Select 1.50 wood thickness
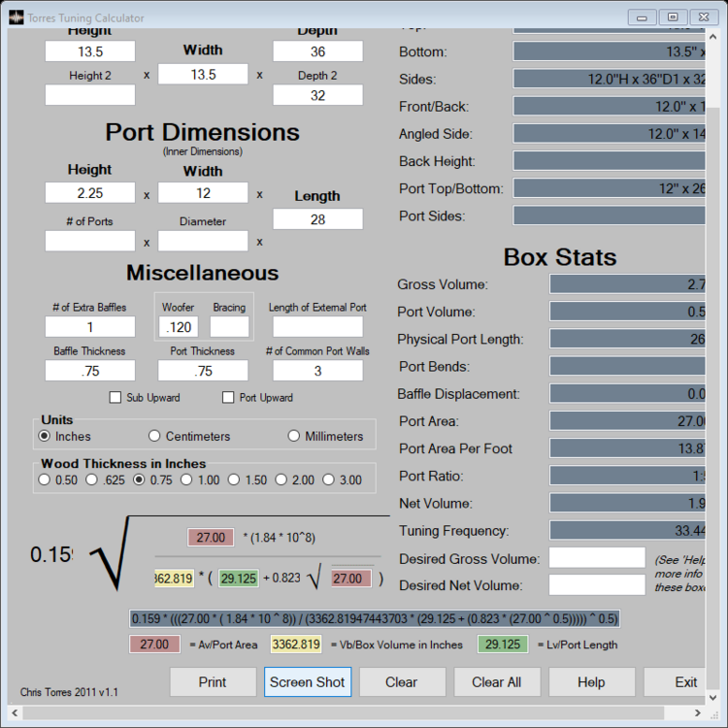This screenshot has height=728, width=728. click(234, 480)
